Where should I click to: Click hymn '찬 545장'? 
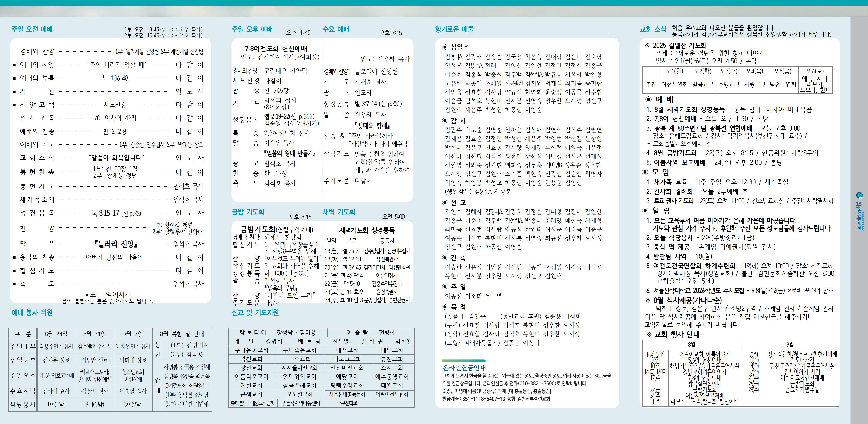click(x=276, y=90)
